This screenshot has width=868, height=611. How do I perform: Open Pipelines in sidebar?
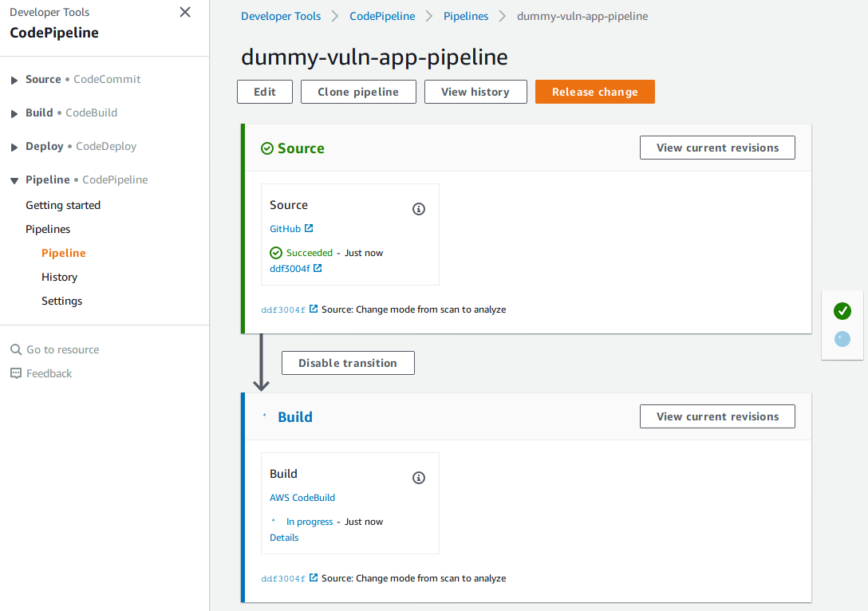click(48, 229)
